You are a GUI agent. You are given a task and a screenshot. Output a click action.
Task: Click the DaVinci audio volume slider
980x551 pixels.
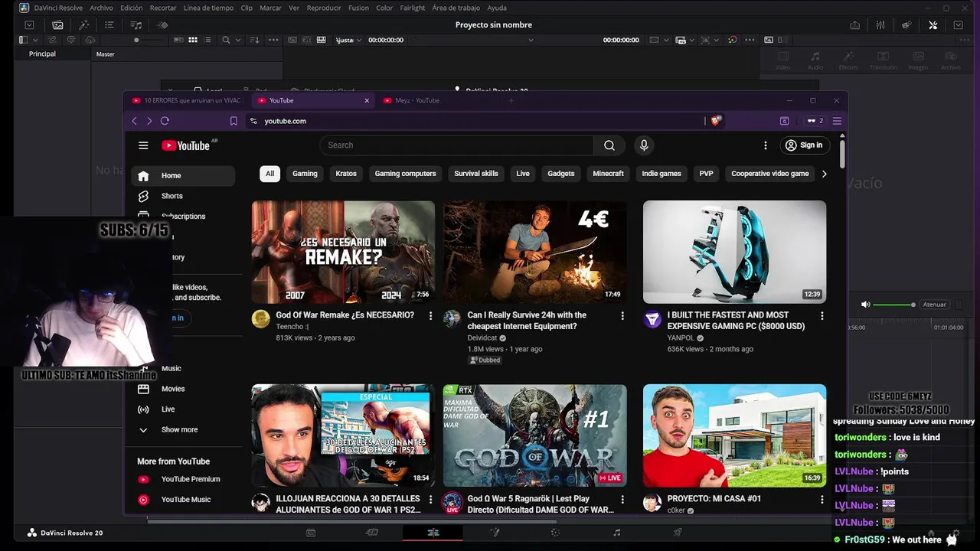click(x=893, y=305)
